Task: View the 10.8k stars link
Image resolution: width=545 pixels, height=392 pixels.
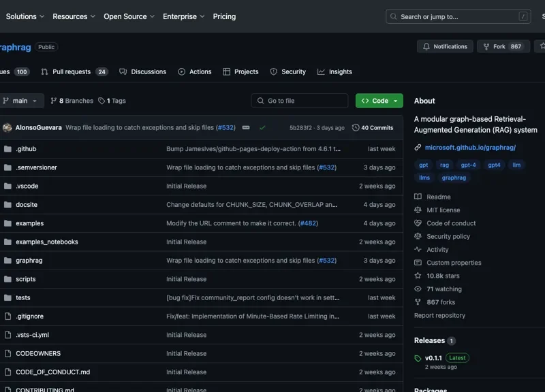Action: (437, 276)
